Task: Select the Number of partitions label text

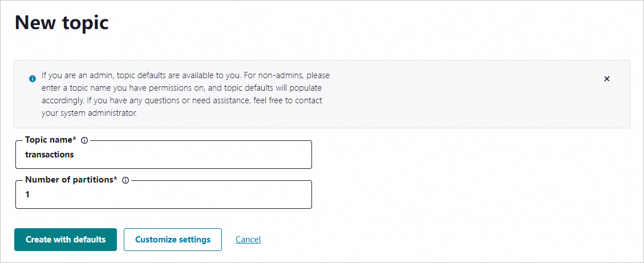Action: click(68, 180)
